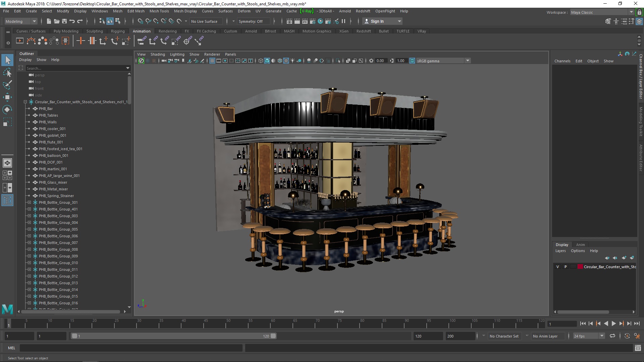644x362 pixels.
Task: Enable smooth shade all icon
Action: (x=267, y=61)
